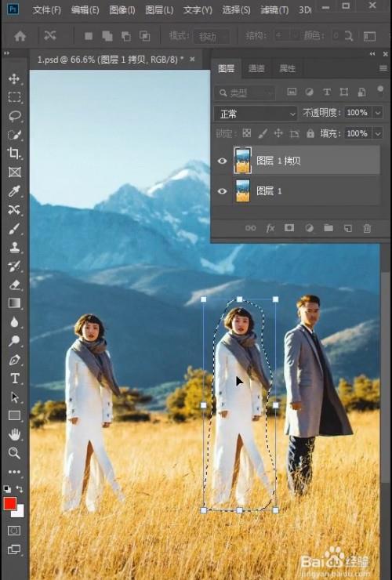The height and width of the screenshot is (580, 392).
Task: Open the red foreground color swatch
Action: (x=9, y=504)
